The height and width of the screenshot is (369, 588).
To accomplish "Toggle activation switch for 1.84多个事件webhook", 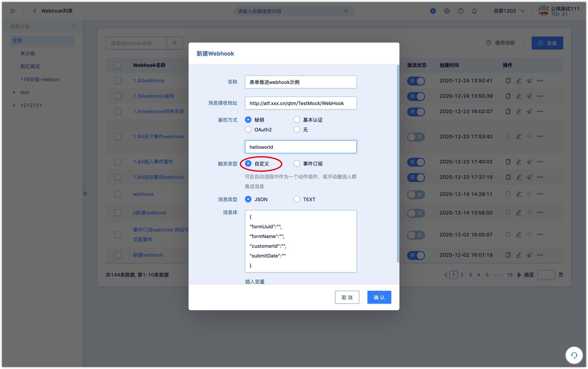I will click(416, 137).
